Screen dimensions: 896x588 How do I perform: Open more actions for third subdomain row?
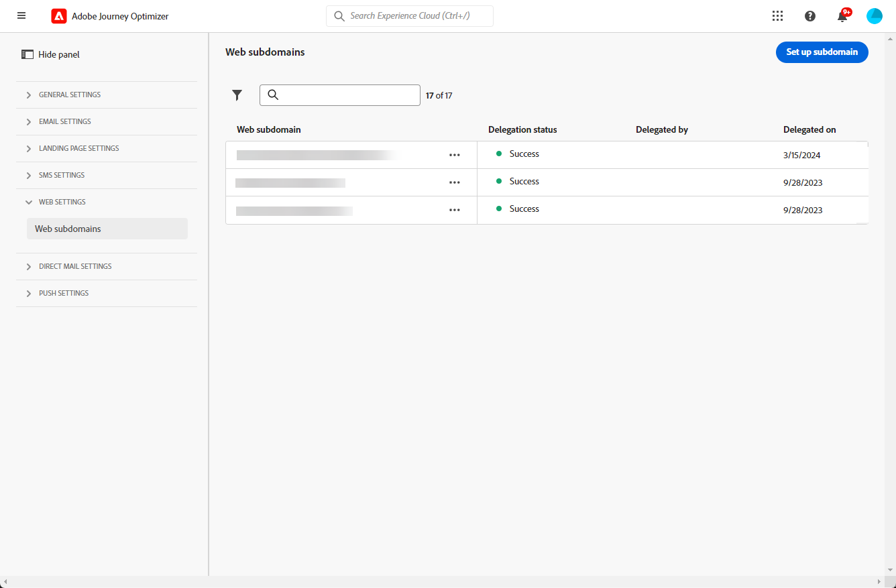[x=455, y=210]
